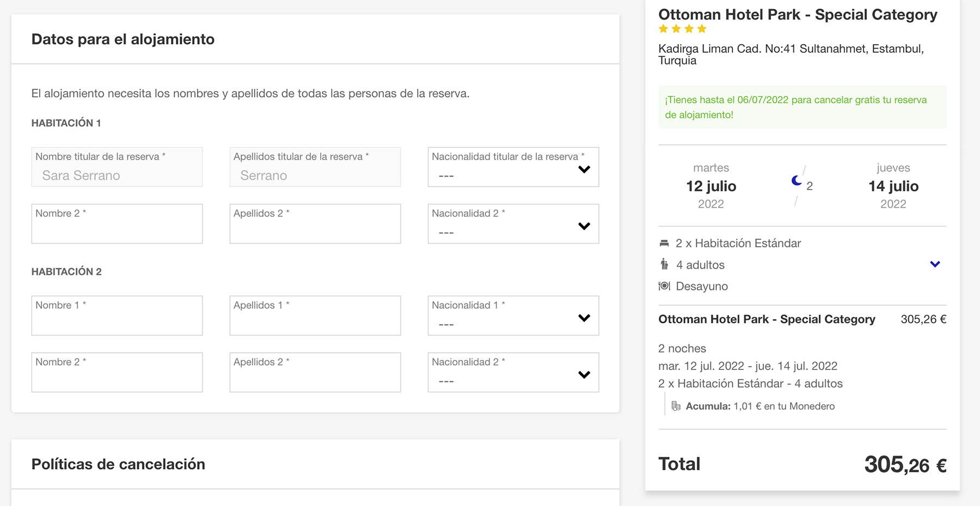This screenshot has height=506, width=980.
Task: Click the coins icon next to Acumula
Action: (x=676, y=406)
